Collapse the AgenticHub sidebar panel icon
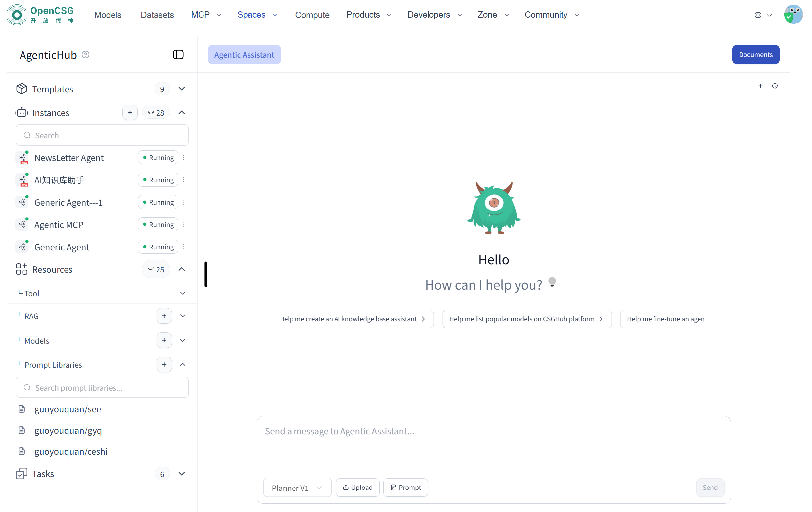Image resolution: width=812 pixels, height=512 pixels. pos(178,55)
